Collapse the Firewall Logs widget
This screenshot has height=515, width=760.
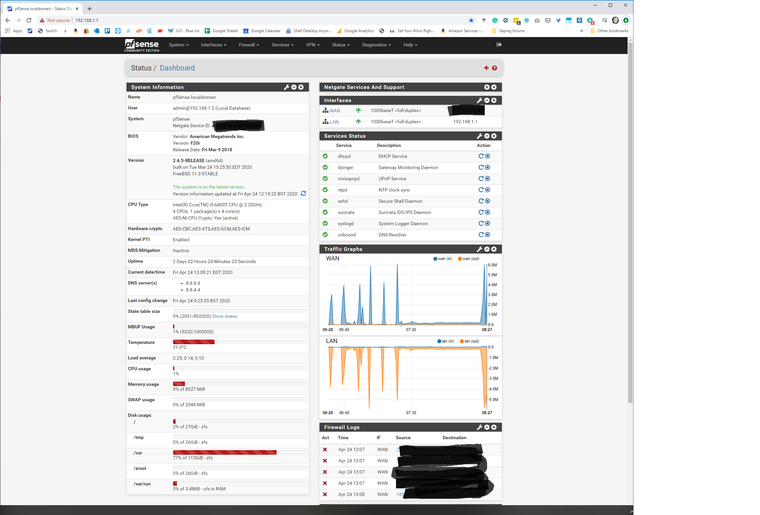coord(487,427)
